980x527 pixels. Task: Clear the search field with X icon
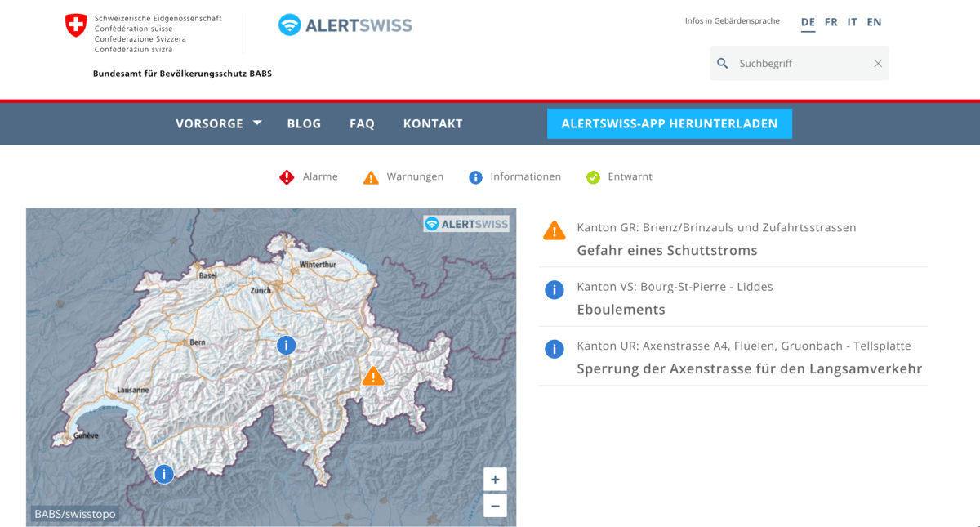coord(878,64)
